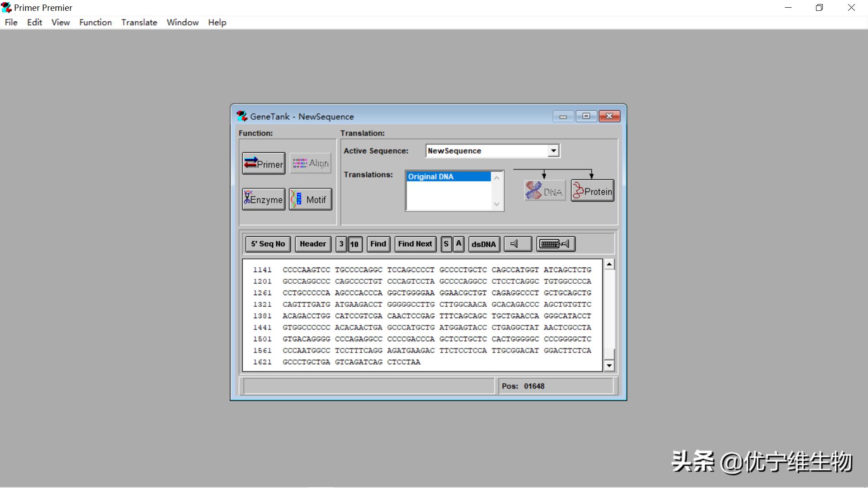
Task: Toggle the S strand button
Action: [446, 244]
